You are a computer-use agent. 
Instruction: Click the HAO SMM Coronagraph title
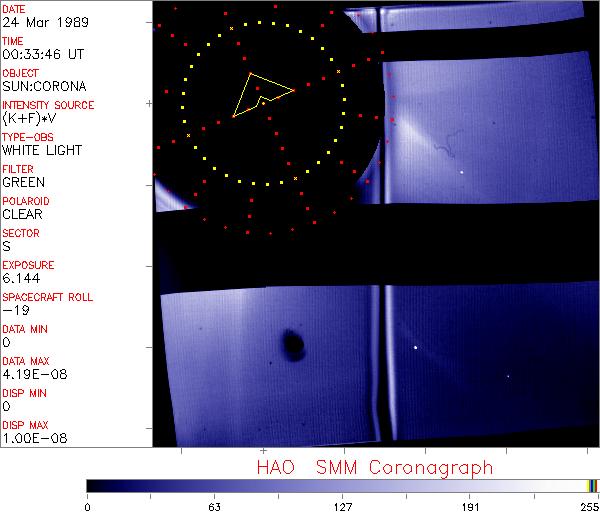click(374, 466)
